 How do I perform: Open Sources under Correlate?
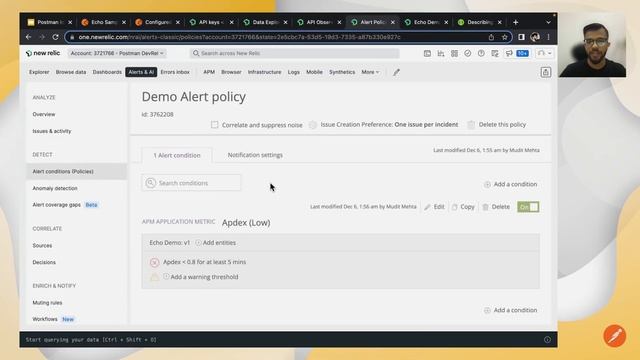[x=42, y=246]
